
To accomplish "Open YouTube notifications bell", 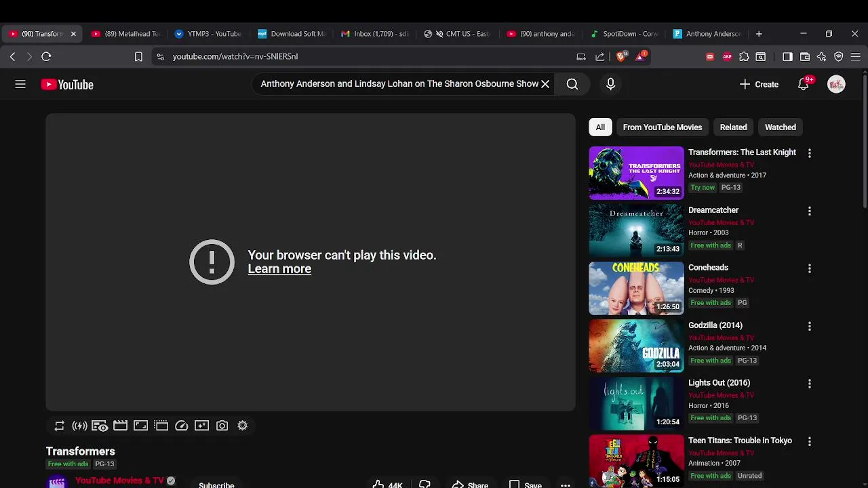I will 804,85.
